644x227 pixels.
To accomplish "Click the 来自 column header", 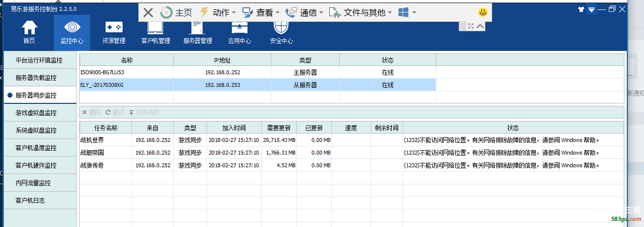I will (x=152, y=128).
